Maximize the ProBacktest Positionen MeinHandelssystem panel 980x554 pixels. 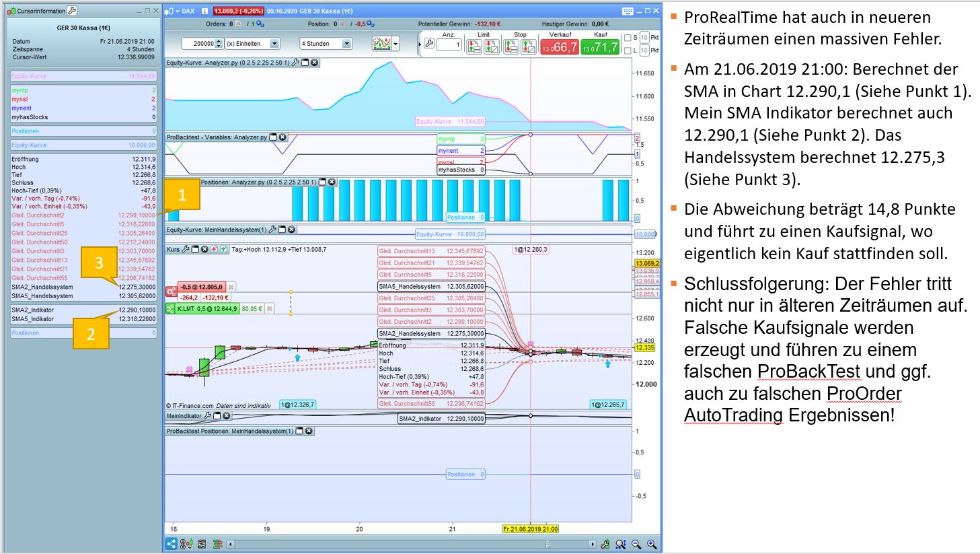pos(299,431)
